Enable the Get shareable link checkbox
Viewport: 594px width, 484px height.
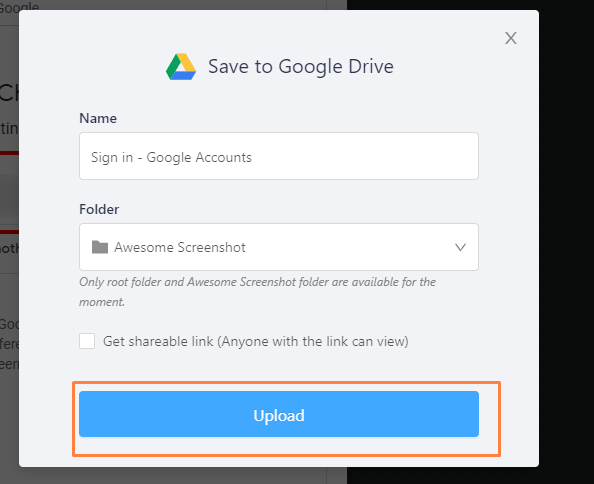(87, 341)
